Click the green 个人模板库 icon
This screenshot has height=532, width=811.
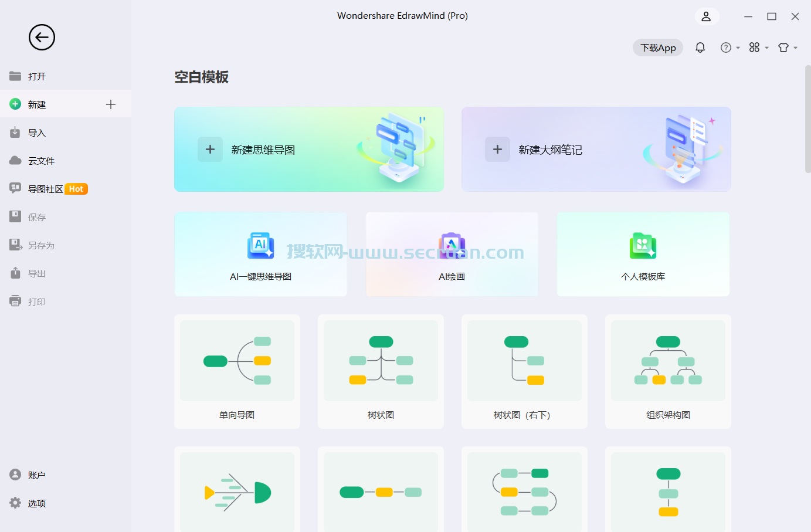pos(643,246)
